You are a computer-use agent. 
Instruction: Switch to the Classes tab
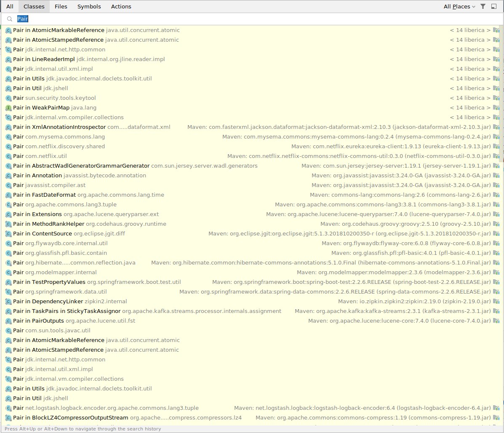pyautogui.click(x=34, y=6)
